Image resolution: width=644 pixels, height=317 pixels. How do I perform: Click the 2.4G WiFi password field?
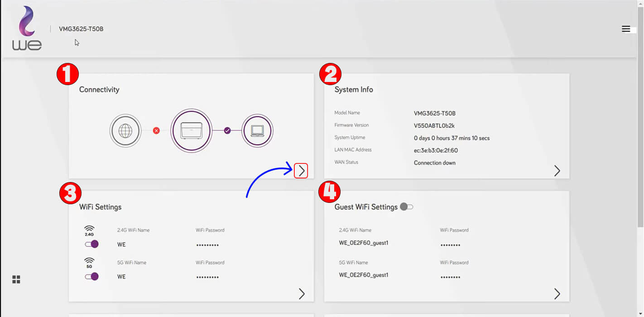(207, 245)
